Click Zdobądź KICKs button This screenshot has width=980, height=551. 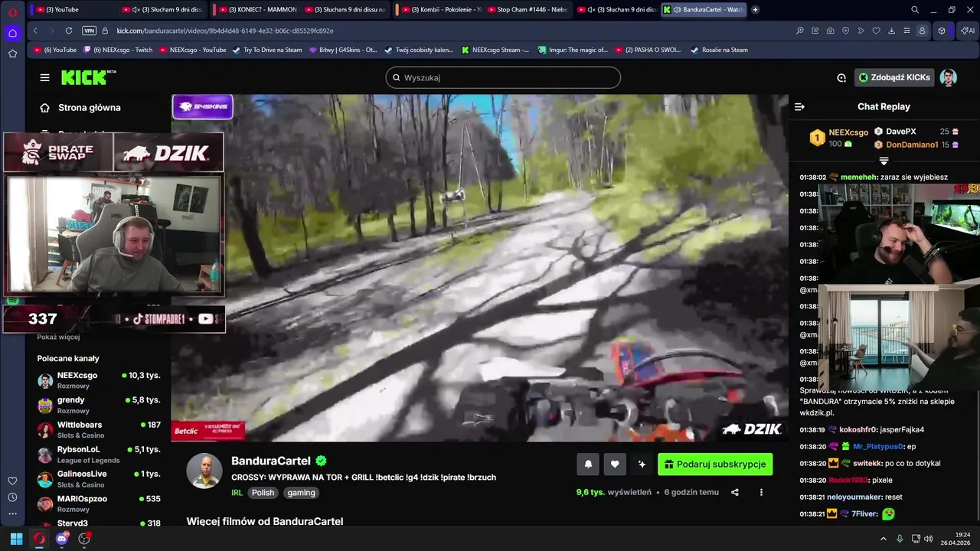pos(894,77)
